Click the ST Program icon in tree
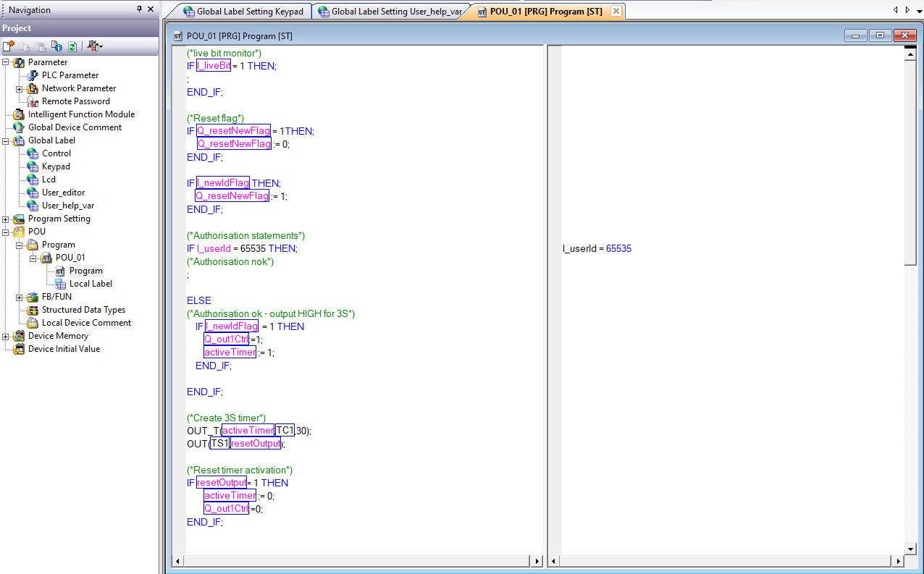 click(60, 271)
